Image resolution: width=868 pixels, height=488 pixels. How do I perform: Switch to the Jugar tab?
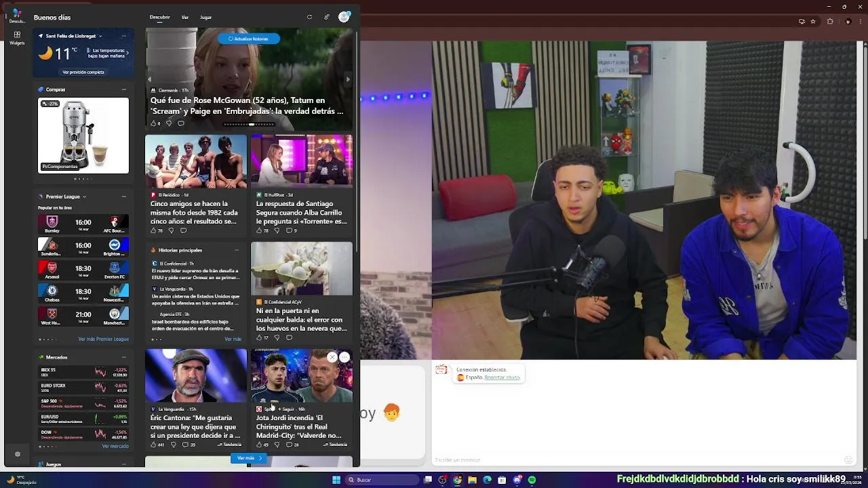tap(205, 17)
